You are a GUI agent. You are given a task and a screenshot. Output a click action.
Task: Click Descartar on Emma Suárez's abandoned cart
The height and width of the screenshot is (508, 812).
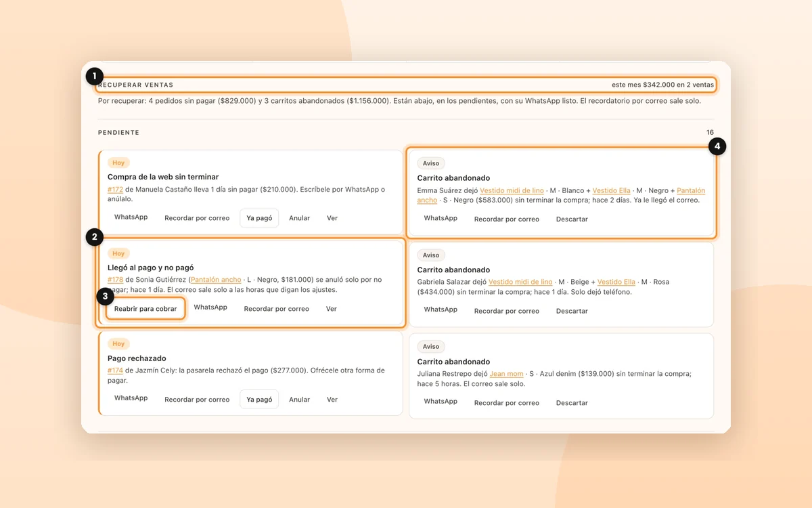[x=572, y=219]
